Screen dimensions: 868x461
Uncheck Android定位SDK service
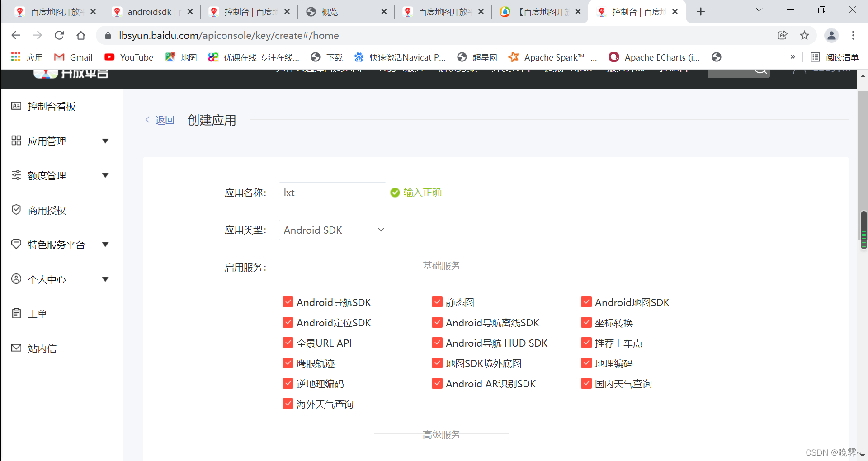coord(288,322)
